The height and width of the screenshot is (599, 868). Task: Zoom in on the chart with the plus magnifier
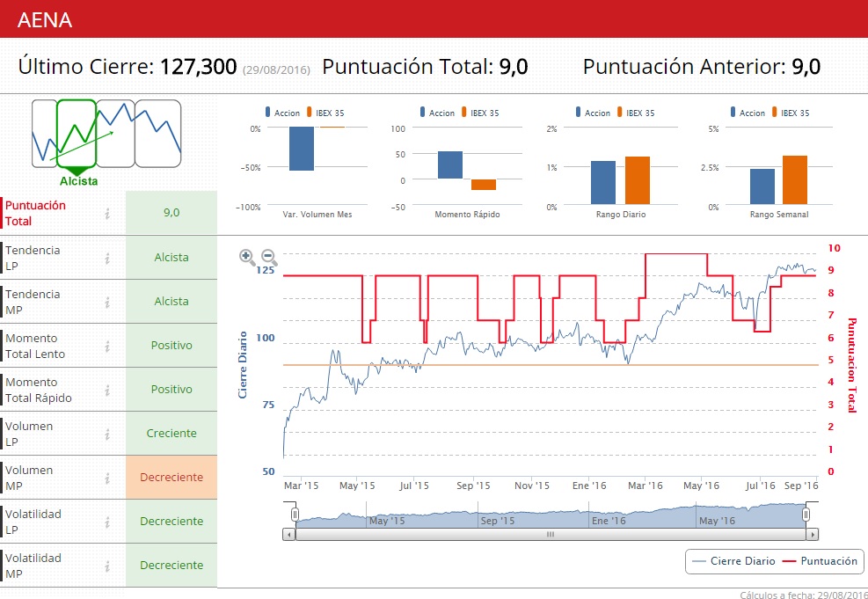click(x=247, y=258)
